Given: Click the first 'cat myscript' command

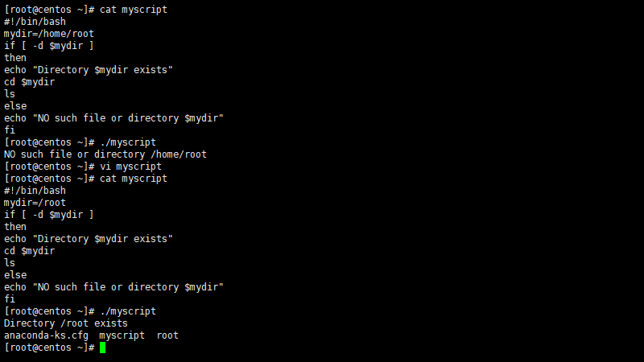Looking at the screenshot, I should tap(134, 10).
